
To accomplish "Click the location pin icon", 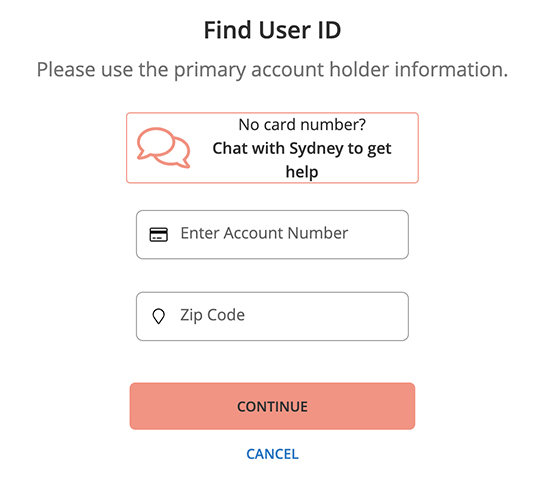I will 159,316.
